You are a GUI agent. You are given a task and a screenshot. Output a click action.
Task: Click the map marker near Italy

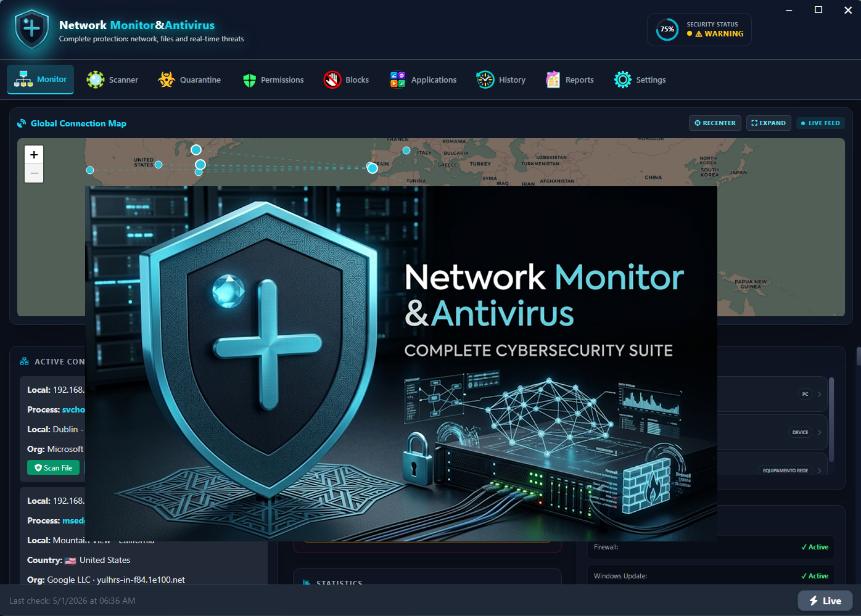[406, 150]
